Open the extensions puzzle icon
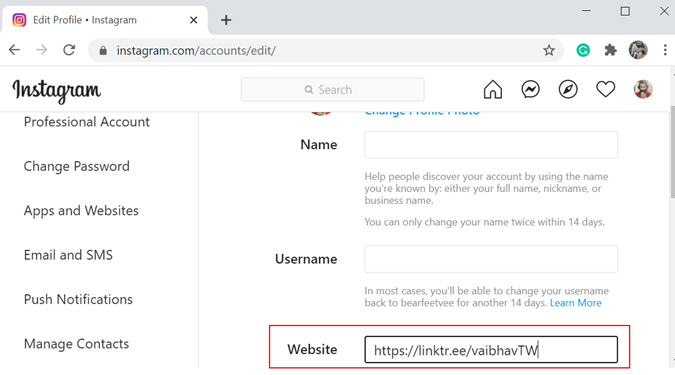This screenshot has width=675, height=375. point(610,50)
